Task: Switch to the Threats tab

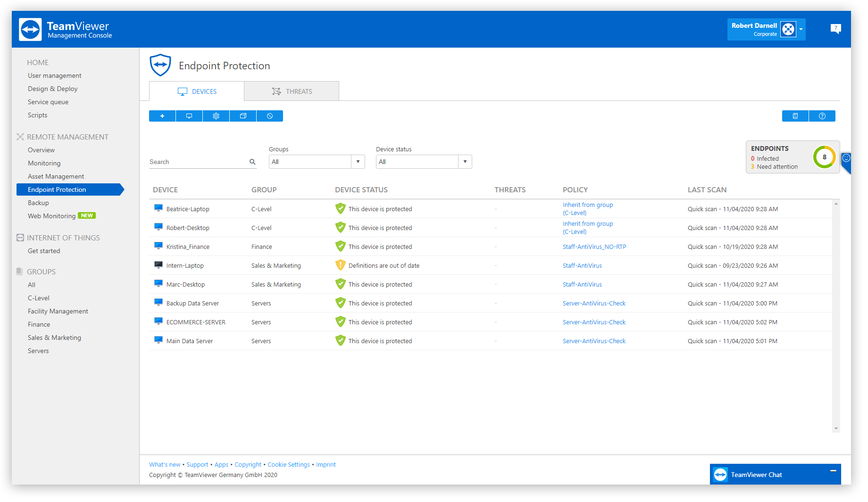Action: (x=292, y=91)
